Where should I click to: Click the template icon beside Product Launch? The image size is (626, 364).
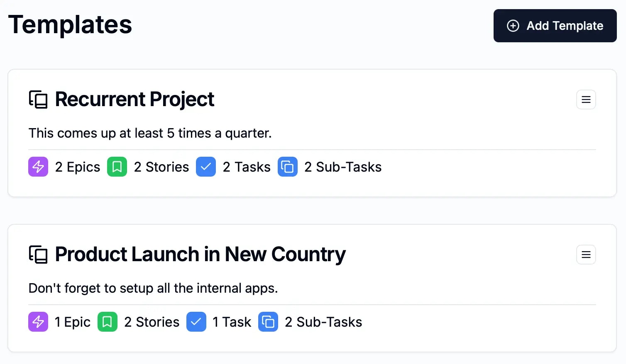38,255
